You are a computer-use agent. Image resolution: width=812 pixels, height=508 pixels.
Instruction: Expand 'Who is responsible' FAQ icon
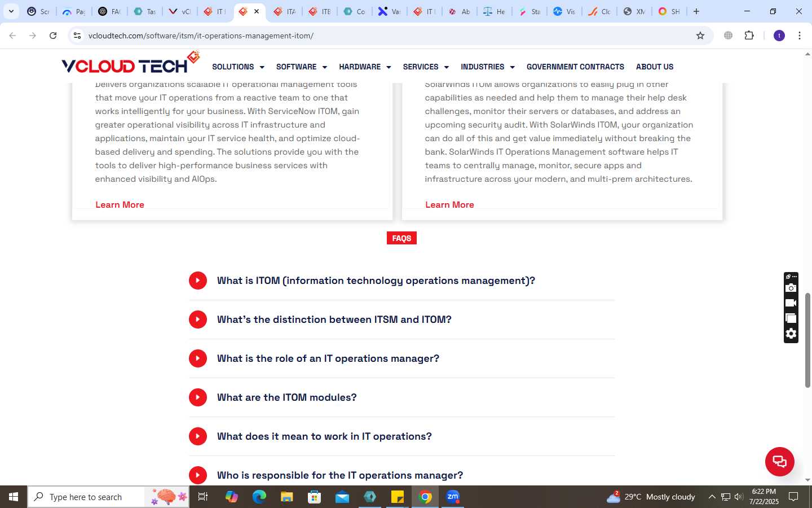point(198,475)
